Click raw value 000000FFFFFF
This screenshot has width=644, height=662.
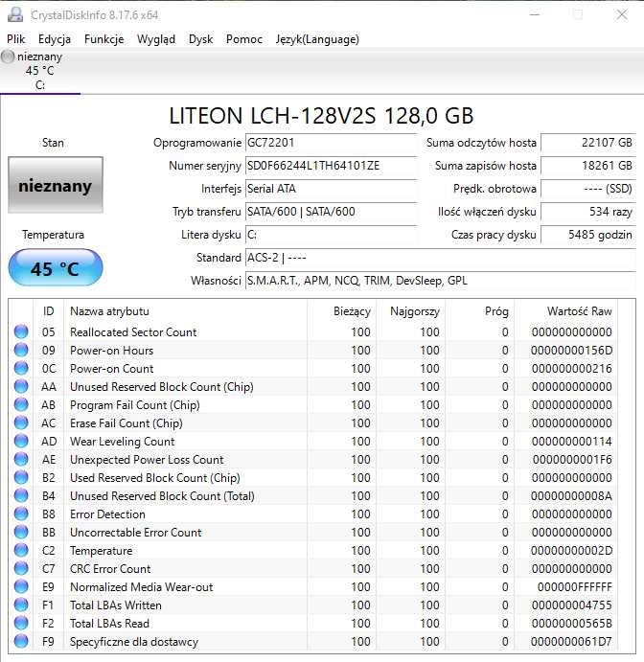click(574, 587)
